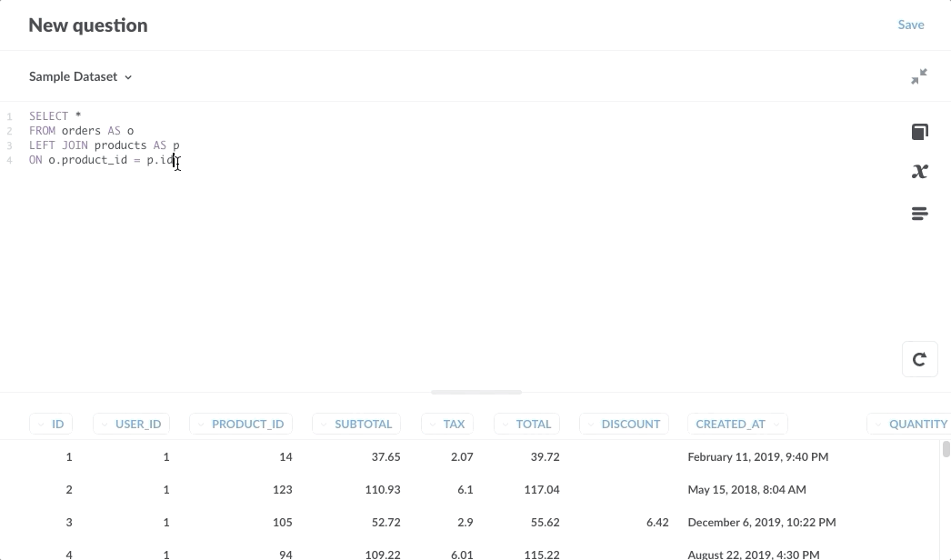The image size is (951, 560).
Task: Open the CREATED_AT column header menu
Action: (737, 425)
